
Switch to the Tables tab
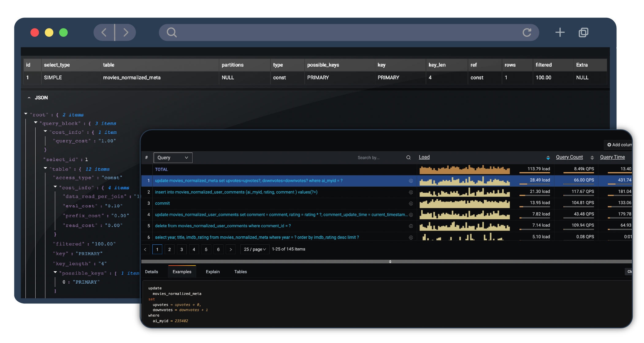click(x=240, y=272)
